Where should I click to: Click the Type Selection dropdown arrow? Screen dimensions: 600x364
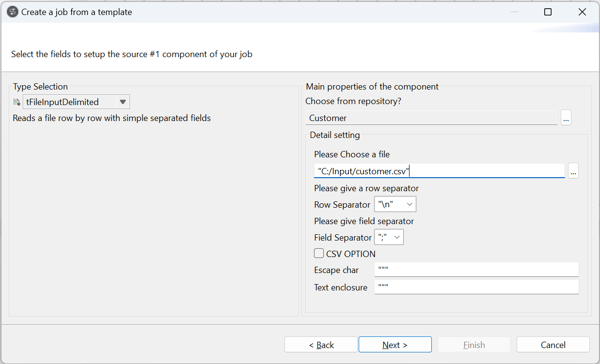pos(123,102)
